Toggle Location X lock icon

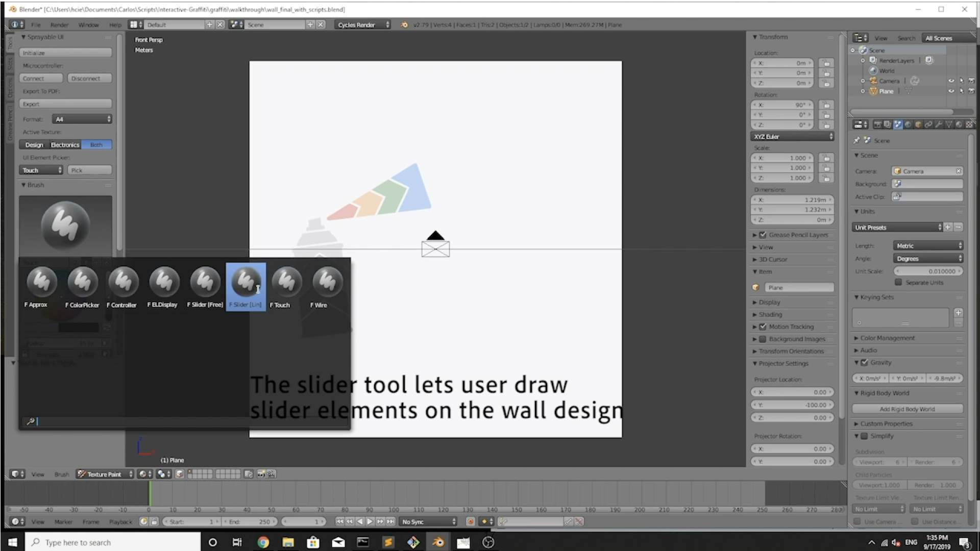click(826, 63)
